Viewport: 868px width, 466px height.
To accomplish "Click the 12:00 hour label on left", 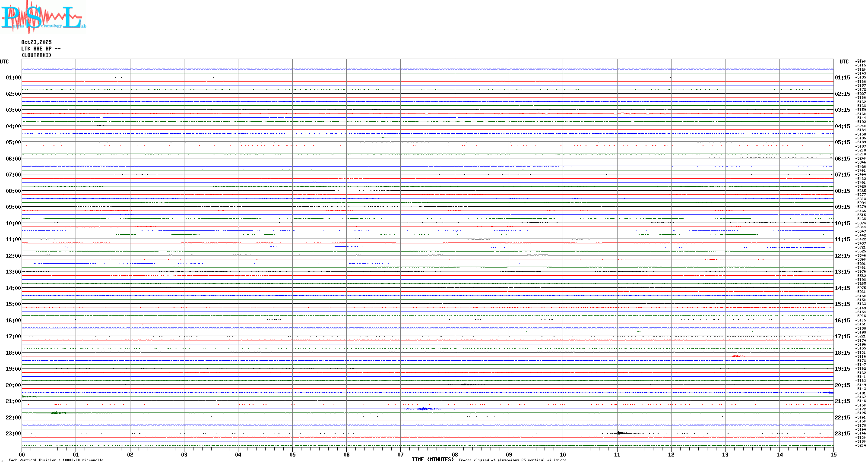I will coord(13,256).
